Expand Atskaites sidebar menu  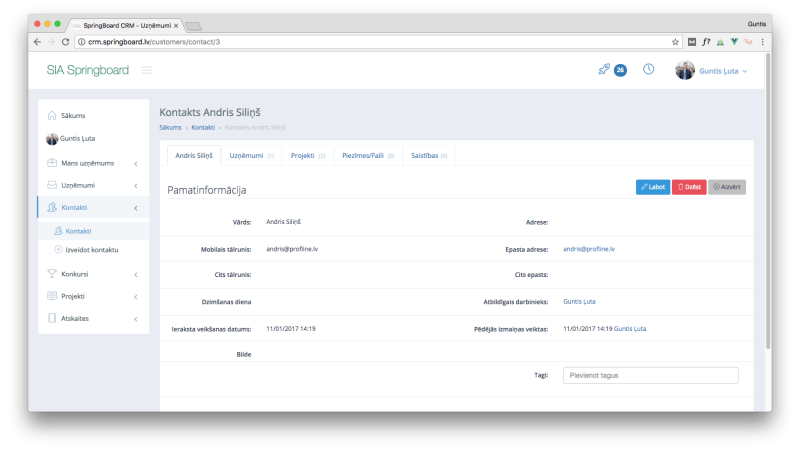coord(93,318)
